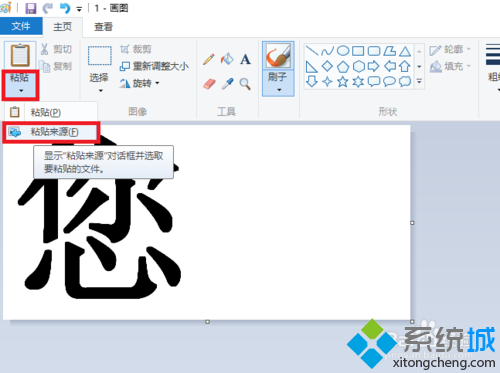Click the Paint app icon in title bar

coord(6,7)
